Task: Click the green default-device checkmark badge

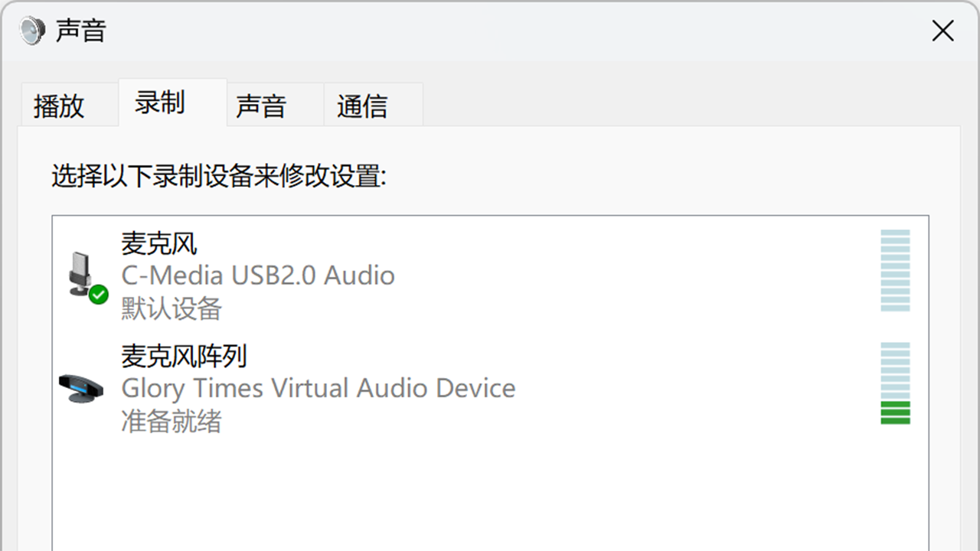Action: pyautogui.click(x=98, y=295)
